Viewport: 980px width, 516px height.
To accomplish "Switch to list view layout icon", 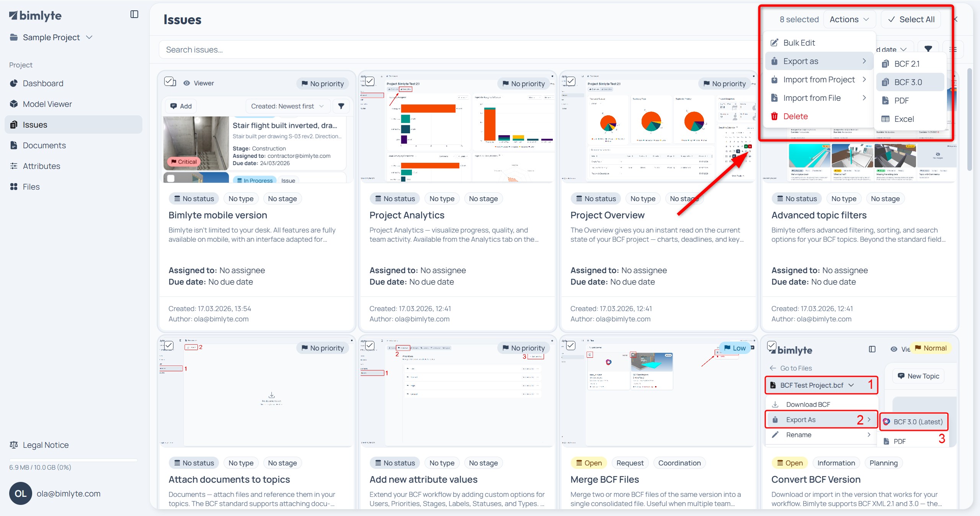I will (x=953, y=49).
